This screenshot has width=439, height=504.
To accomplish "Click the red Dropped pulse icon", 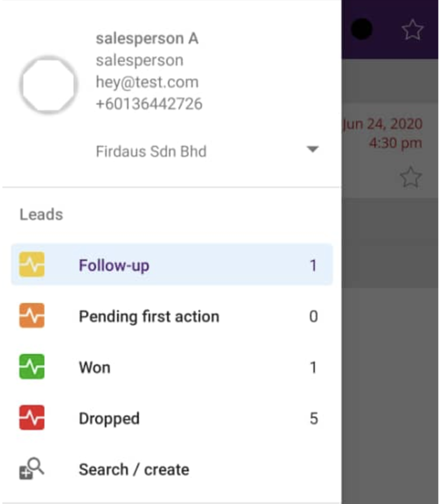I will 32,418.
